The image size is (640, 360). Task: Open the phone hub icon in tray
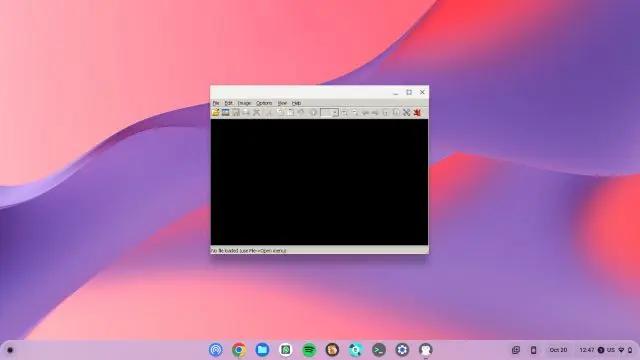pyautogui.click(x=533, y=350)
